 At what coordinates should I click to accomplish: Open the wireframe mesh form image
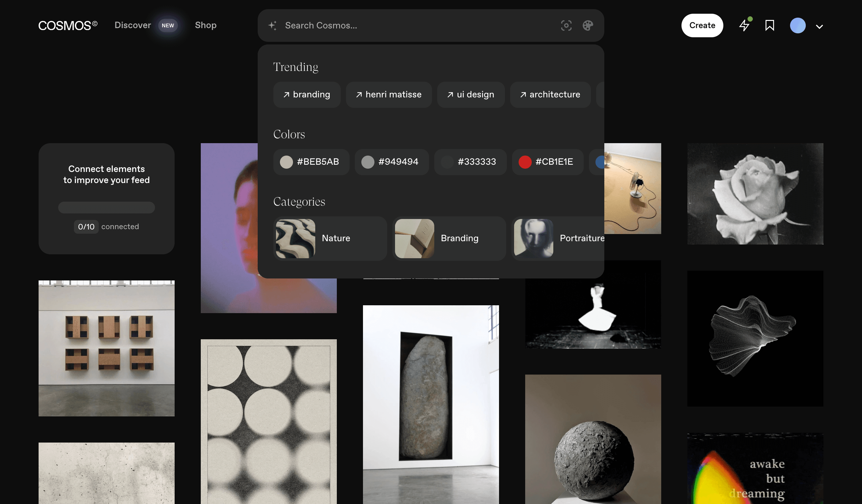755,339
